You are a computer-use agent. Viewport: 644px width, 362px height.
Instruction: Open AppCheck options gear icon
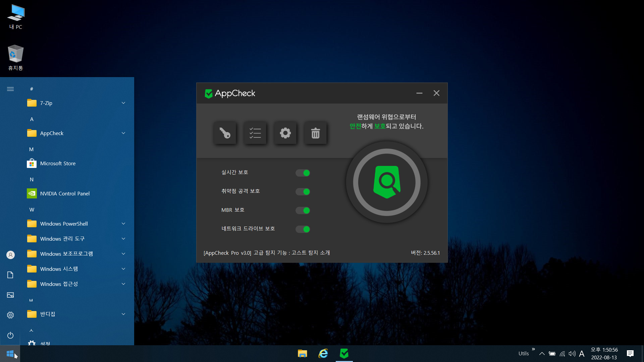(285, 133)
